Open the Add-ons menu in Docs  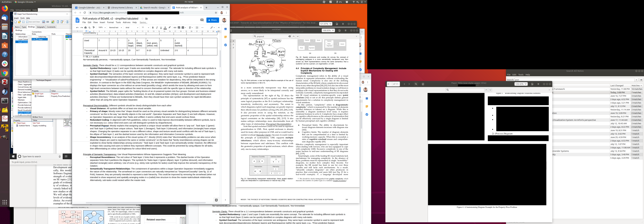pyautogui.click(x=126, y=23)
